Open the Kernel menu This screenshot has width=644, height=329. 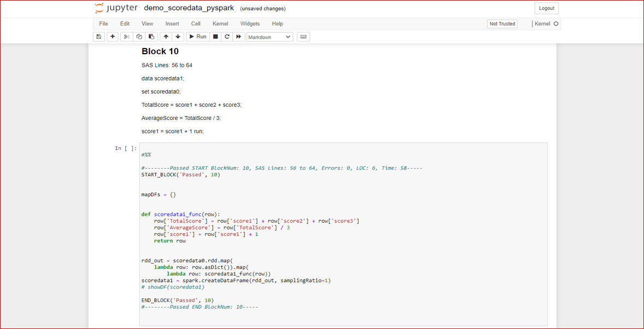pyautogui.click(x=220, y=24)
